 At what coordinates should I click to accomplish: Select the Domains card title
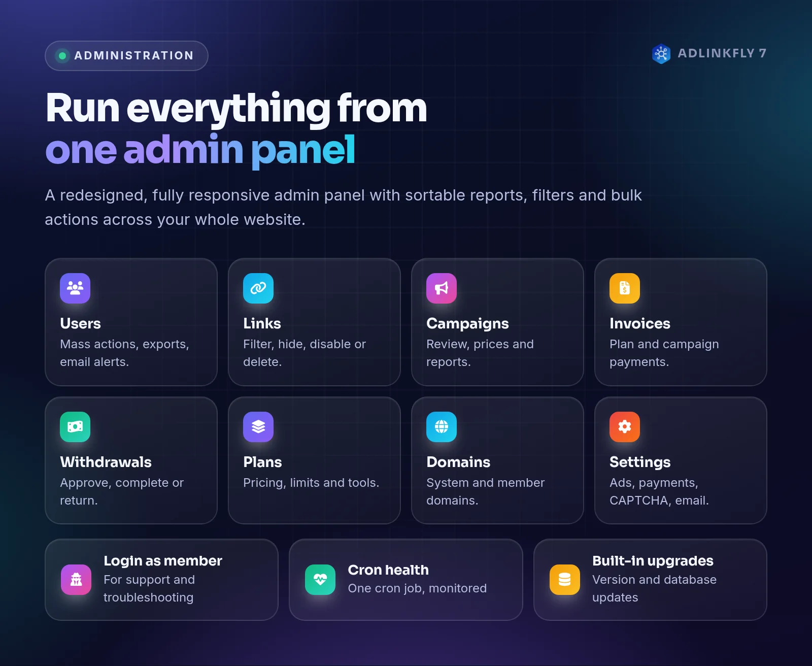click(x=458, y=462)
